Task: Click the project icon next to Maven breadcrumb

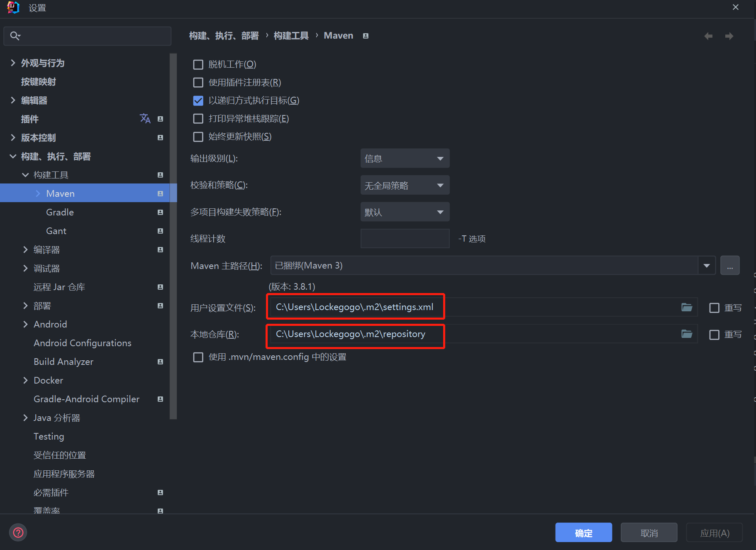Action: [x=366, y=36]
